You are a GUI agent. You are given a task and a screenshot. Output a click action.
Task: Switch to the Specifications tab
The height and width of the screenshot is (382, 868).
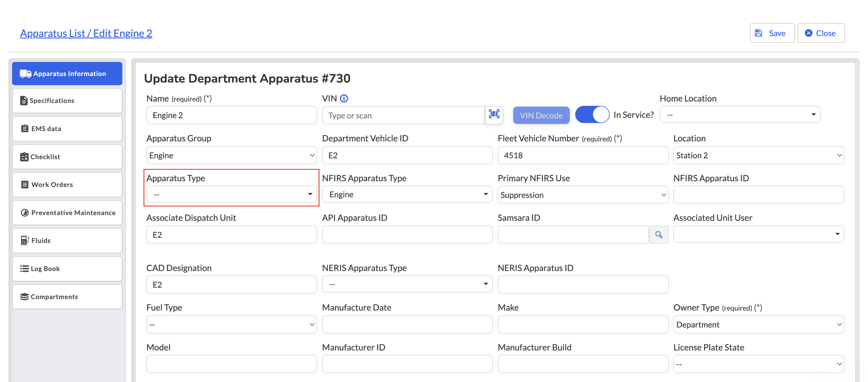[67, 101]
